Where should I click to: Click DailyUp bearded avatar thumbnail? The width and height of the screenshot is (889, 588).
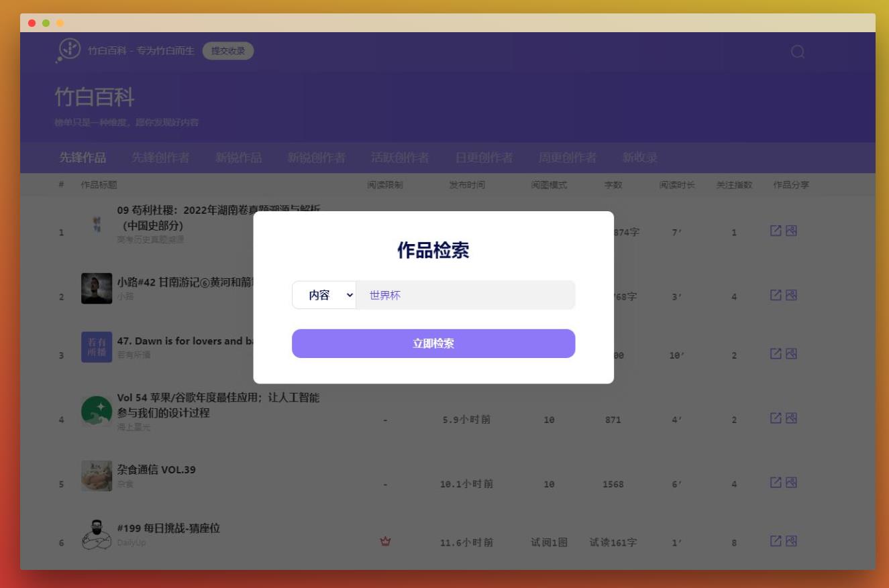pyautogui.click(x=97, y=534)
